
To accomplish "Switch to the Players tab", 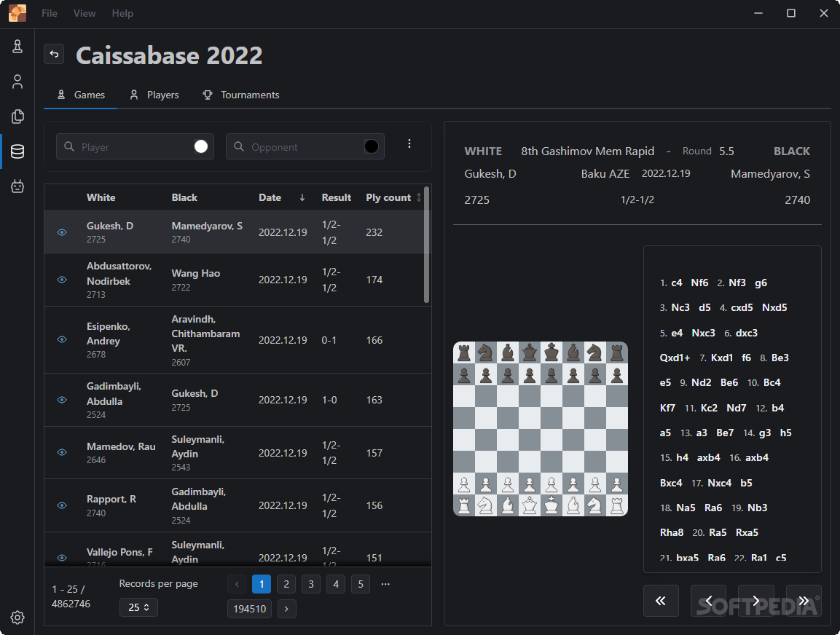I will (154, 95).
